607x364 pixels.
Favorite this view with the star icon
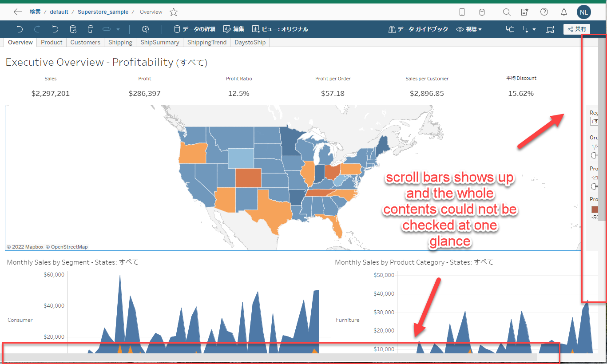[174, 12]
